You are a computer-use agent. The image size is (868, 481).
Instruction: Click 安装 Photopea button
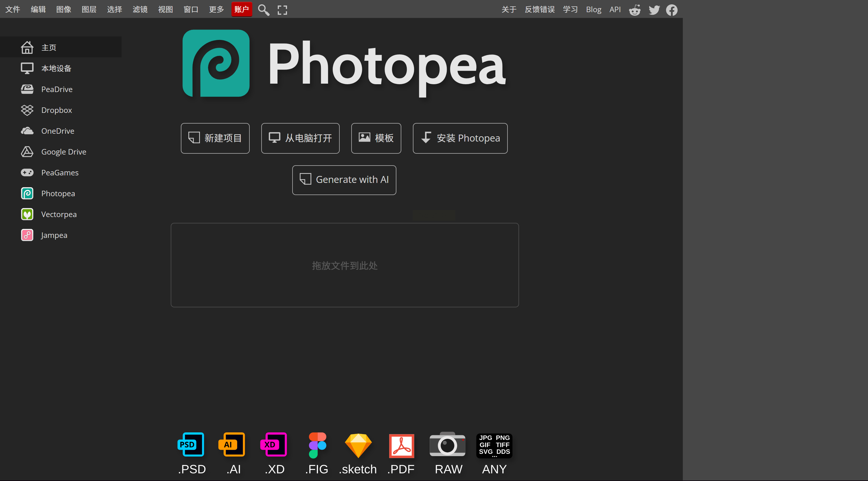point(460,138)
